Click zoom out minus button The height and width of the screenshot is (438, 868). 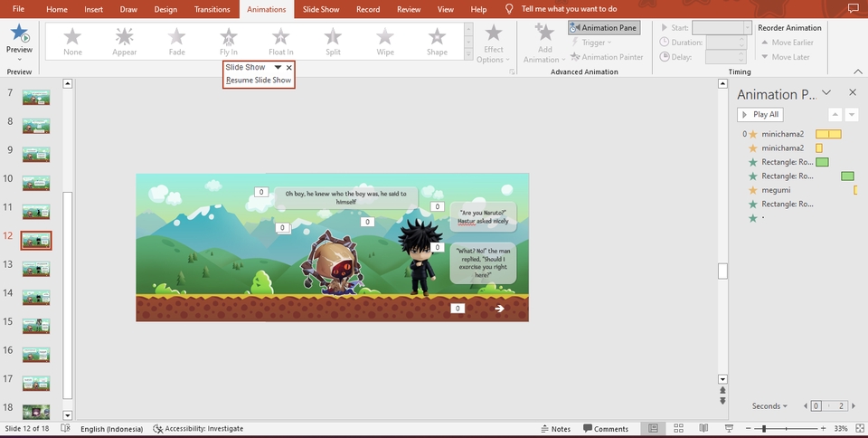click(x=749, y=429)
